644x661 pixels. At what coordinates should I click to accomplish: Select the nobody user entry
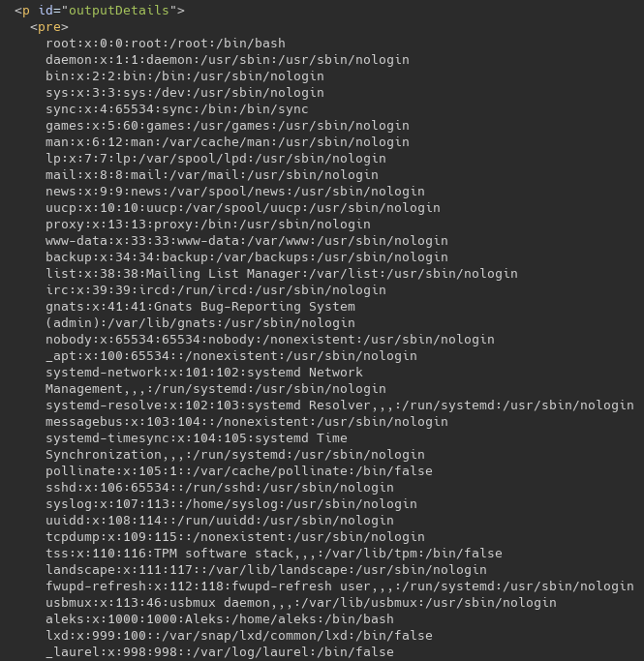[269, 340]
